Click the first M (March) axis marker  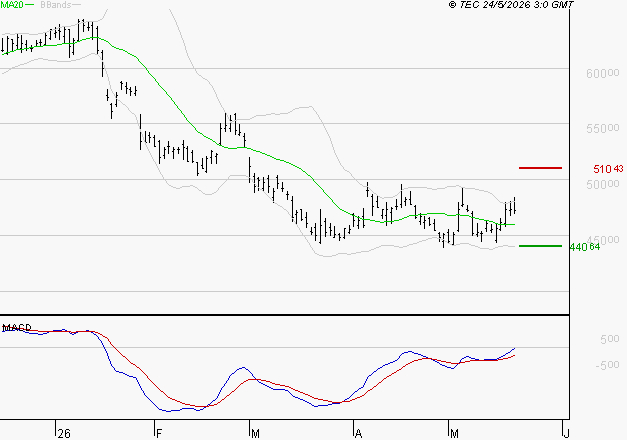click(x=255, y=434)
